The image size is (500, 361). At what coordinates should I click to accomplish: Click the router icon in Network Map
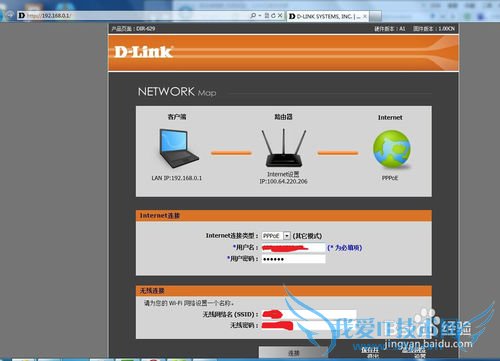point(284,148)
